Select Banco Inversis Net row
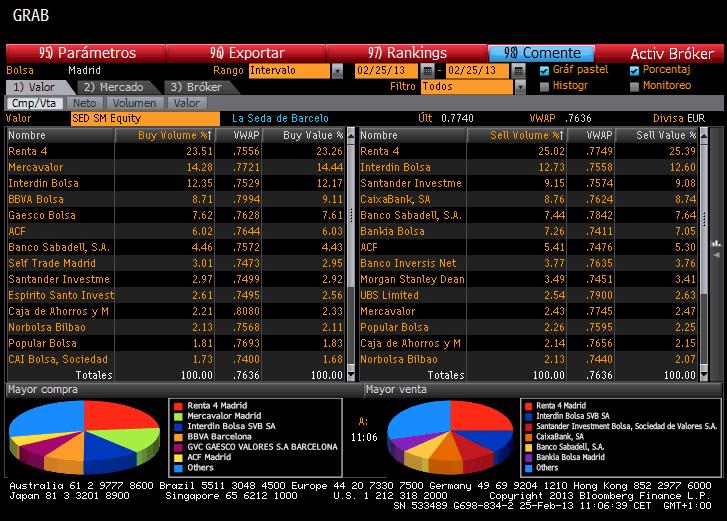This screenshot has width=727, height=521. tap(529, 263)
